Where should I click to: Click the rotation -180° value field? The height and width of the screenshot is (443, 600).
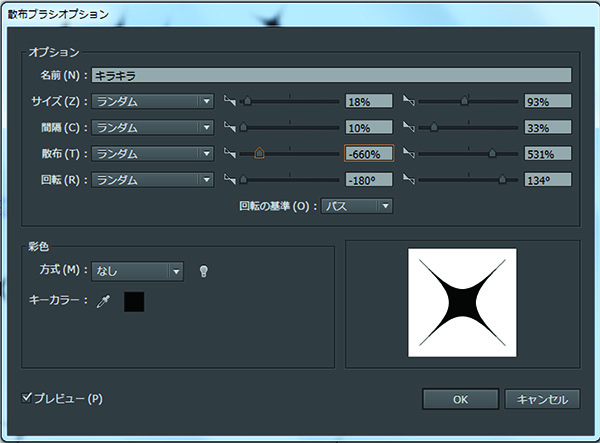(x=369, y=180)
